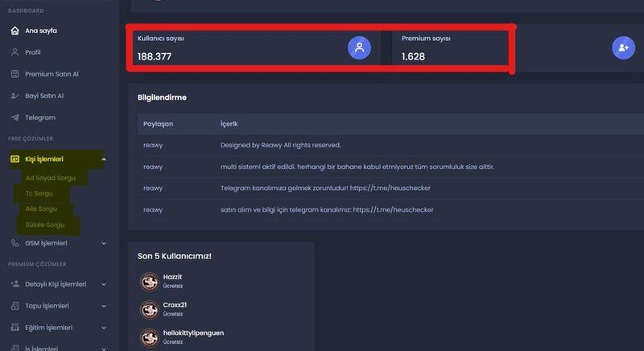Click the Croxx21 user avatar

[x=150, y=309]
